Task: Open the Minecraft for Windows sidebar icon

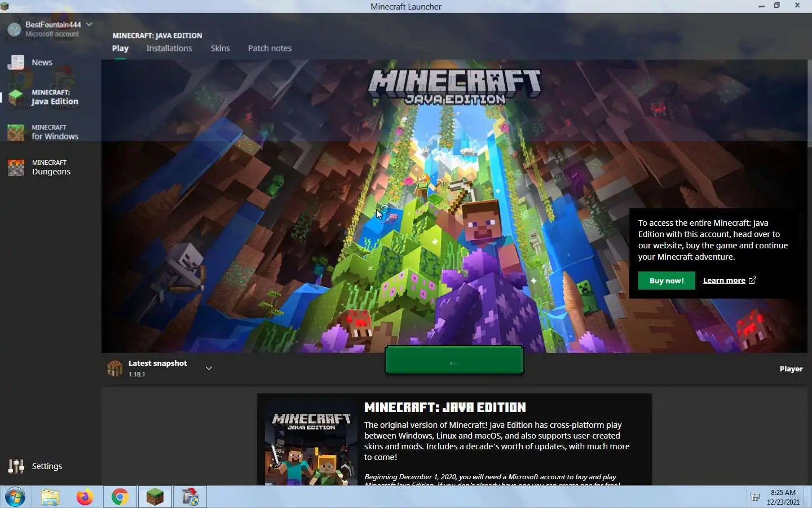Action: coord(16,132)
